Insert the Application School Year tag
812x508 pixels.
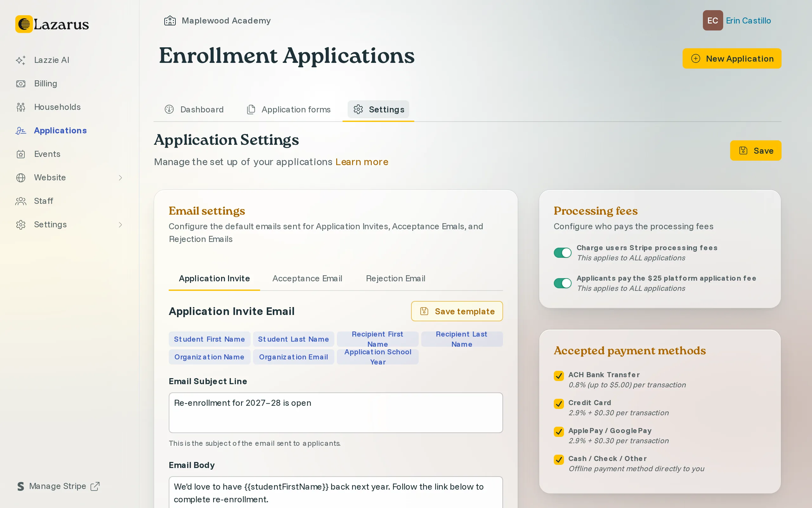(x=377, y=357)
